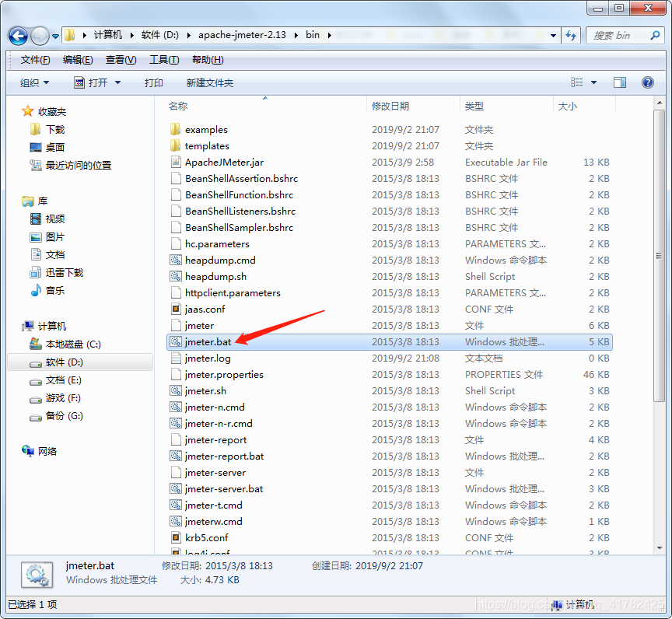
Task: Click the file list scroll down arrow
Action: point(659,548)
